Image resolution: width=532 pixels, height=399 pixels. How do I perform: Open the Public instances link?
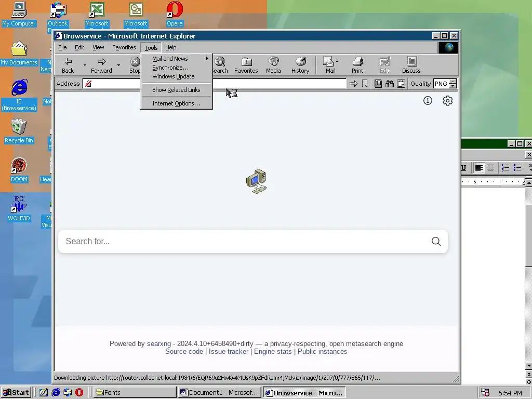coord(322,352)
